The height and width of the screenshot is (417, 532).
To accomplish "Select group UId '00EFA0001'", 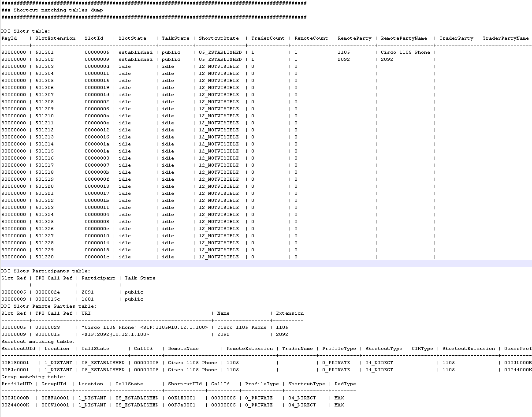I will (x=55, y=398).
